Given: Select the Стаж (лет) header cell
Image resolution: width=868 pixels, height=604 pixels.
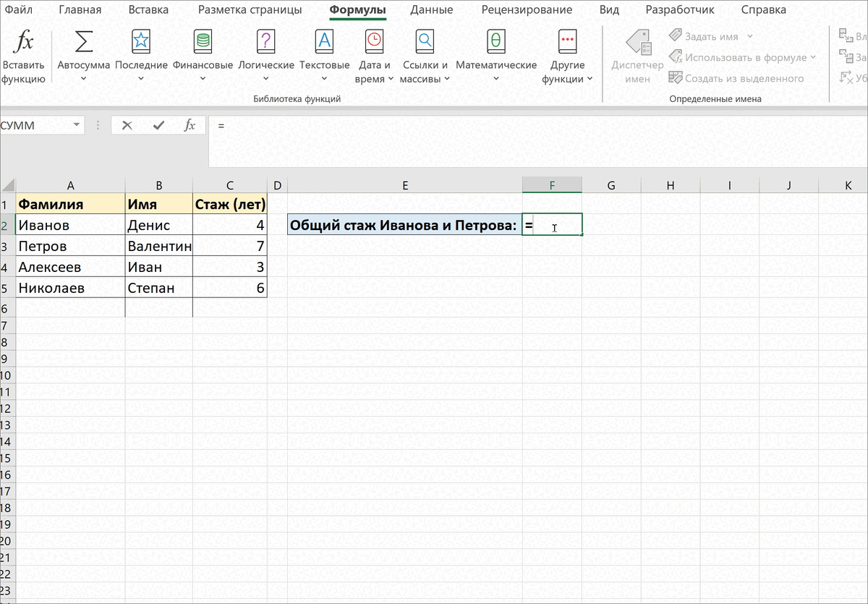Looking at the screenshot, I should click(x=230, y=205).
